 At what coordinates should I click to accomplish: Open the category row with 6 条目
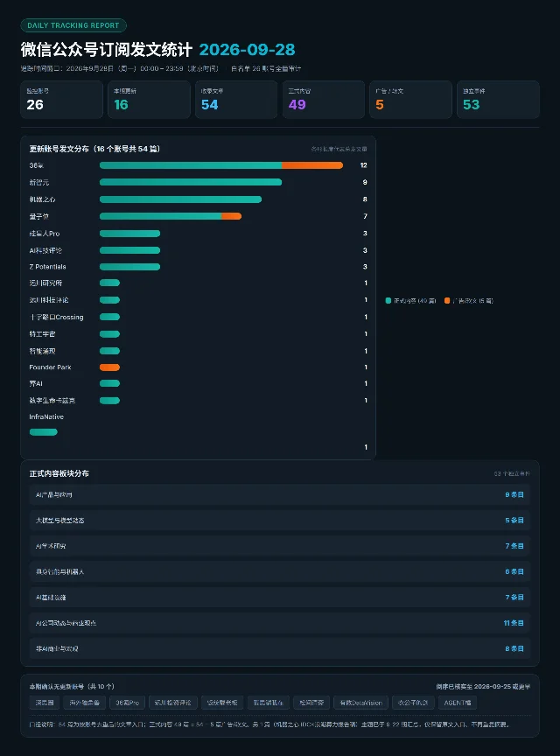pos(280,571)
